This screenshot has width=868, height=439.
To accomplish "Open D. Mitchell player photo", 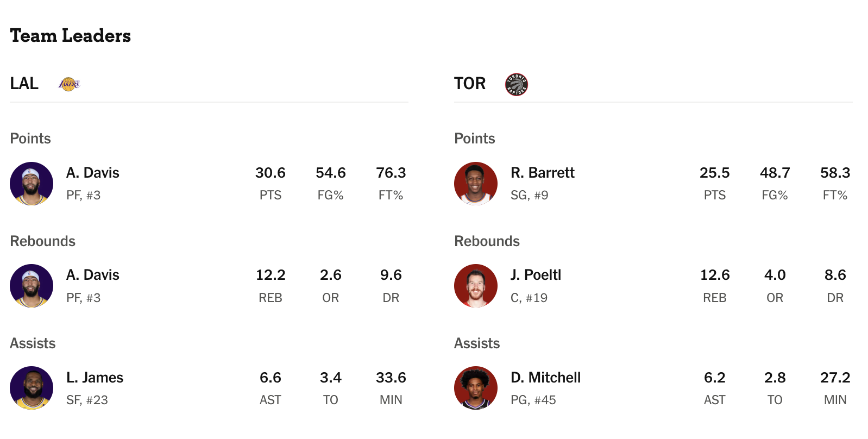I will click(x=476, y=388).
